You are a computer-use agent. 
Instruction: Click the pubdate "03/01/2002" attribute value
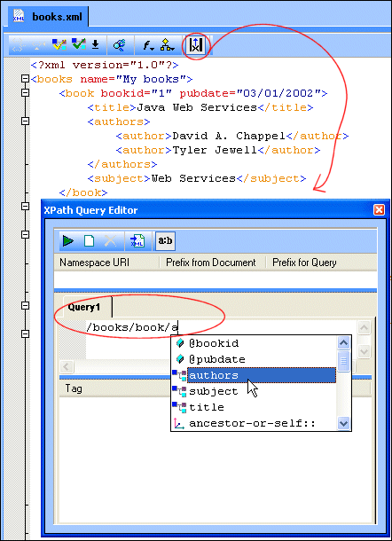point(278,93)
